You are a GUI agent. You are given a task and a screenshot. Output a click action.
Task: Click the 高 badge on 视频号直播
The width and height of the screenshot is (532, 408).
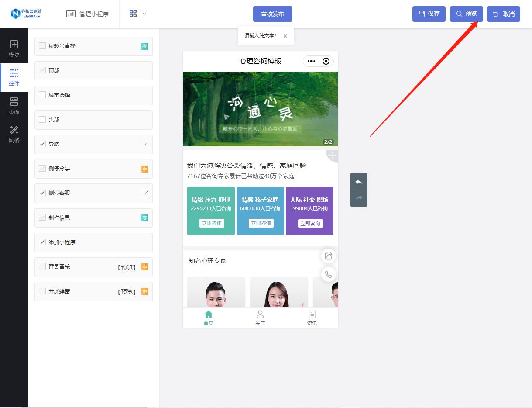click(144, 46)
